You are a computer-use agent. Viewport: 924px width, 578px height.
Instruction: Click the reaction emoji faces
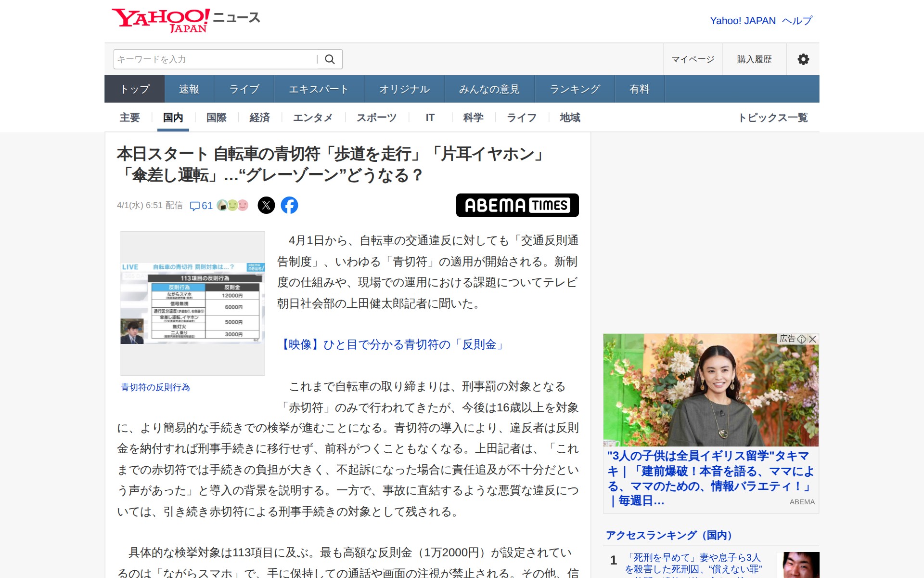232,205
